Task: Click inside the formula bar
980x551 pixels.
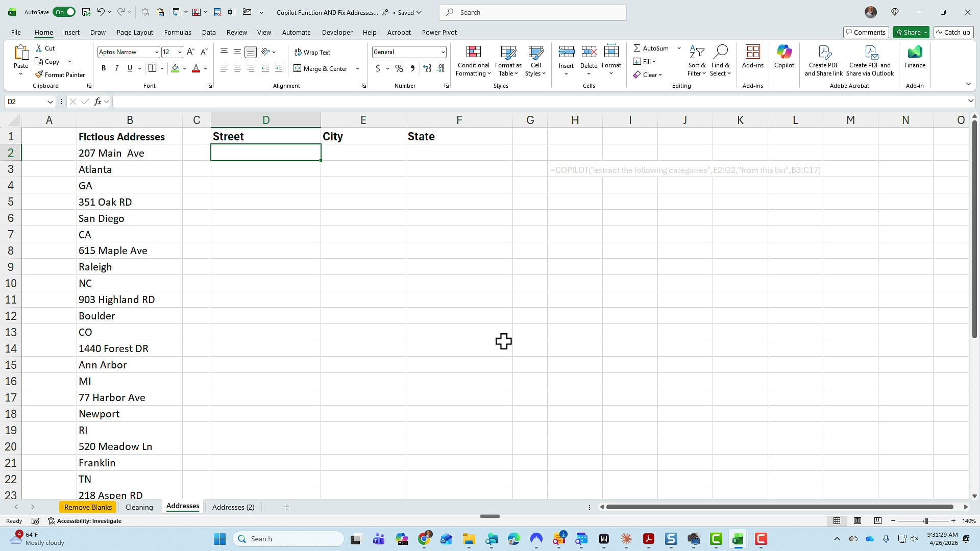Action: (357, 102)
